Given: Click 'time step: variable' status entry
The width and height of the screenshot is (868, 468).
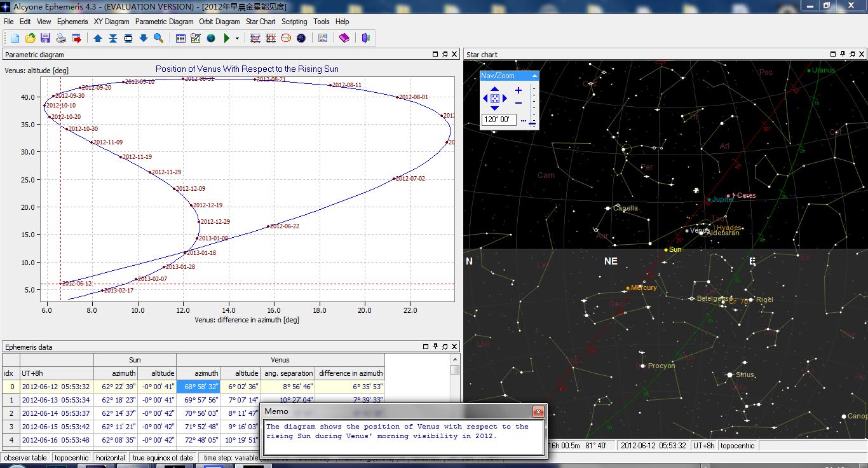Looking at the screenshot, I should point(231,458).
